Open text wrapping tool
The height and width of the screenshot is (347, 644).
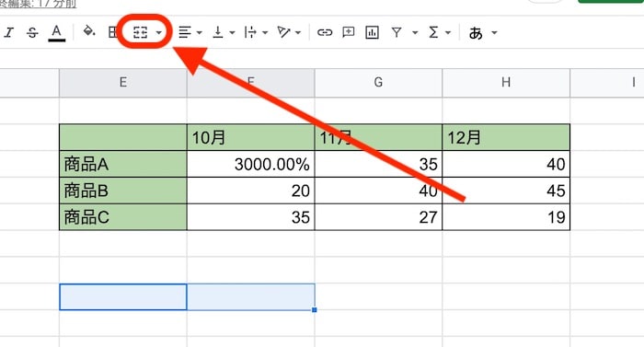click(x=249, y=32)
